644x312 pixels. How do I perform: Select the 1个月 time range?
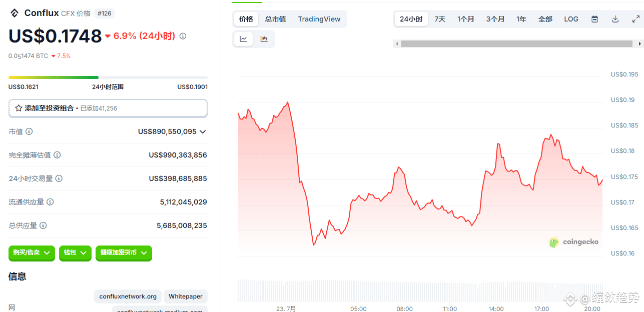point(465,19)
